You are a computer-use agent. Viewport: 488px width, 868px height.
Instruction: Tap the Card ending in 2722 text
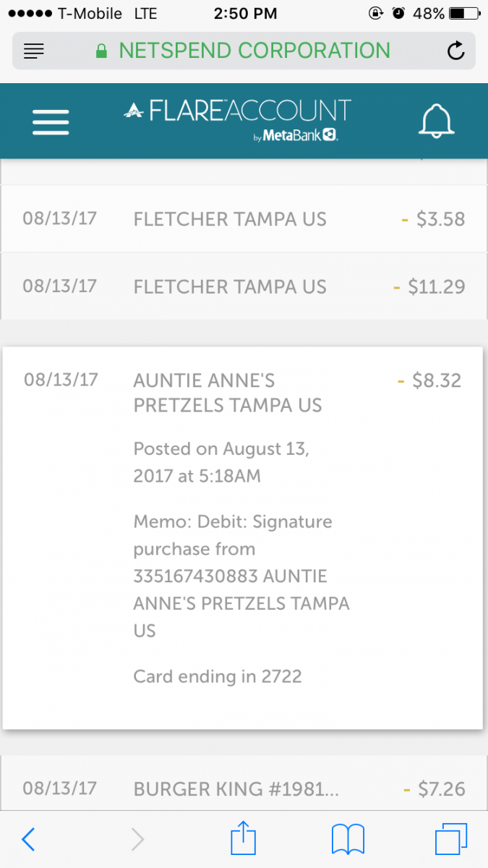[x=218, y=677]
